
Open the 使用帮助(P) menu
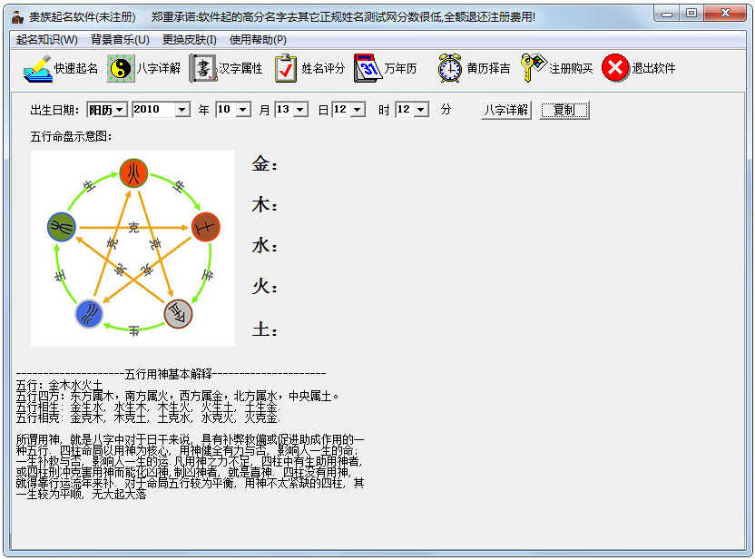click(x=258, y=40)
